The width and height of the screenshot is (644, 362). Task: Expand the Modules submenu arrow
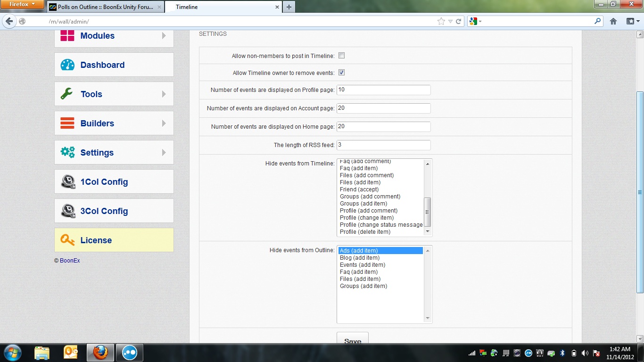(x=164, y=36)
